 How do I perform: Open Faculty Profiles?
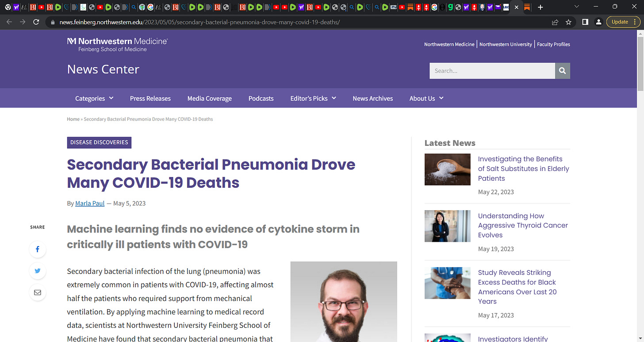click(x=553, y=44)
